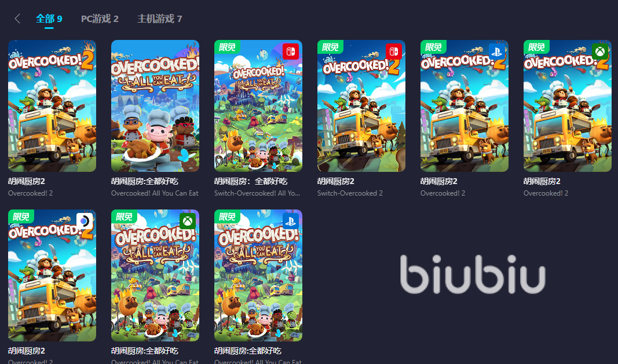Viewport: 618px width, 364px height.
Task: Open the 主机游戏 7 tab
Action: [x=160, y=19]
